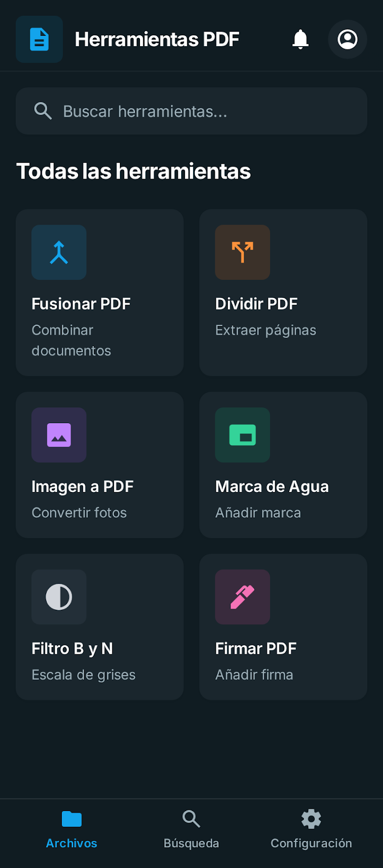Click the profile avatar icon
383x868 pixels.
click(347, 39)
